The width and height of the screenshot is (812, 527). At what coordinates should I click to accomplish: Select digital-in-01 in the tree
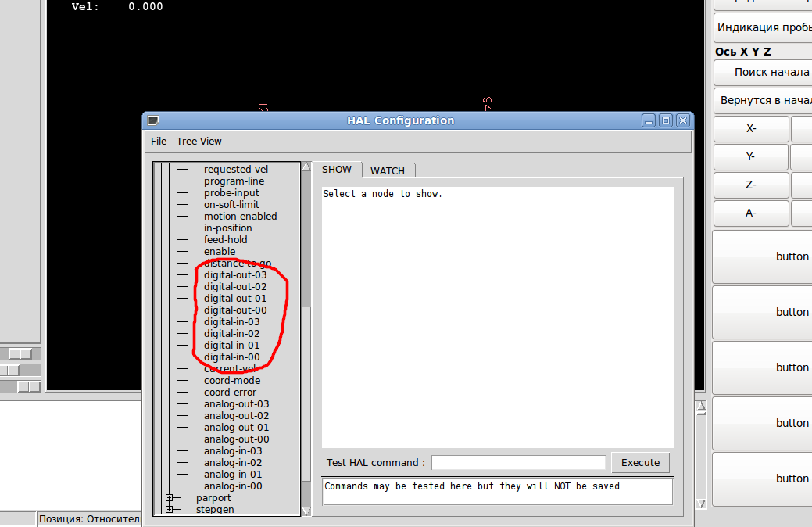coord(231,345)
